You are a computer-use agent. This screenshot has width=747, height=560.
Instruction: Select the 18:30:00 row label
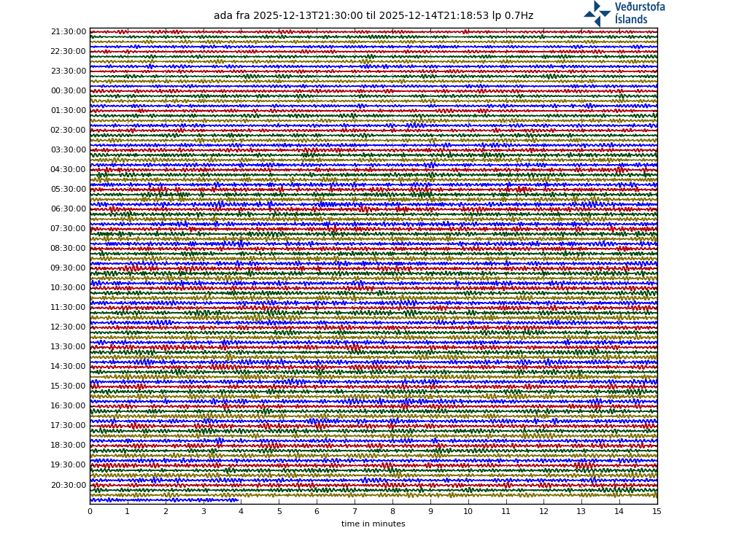tap(69, 446)
